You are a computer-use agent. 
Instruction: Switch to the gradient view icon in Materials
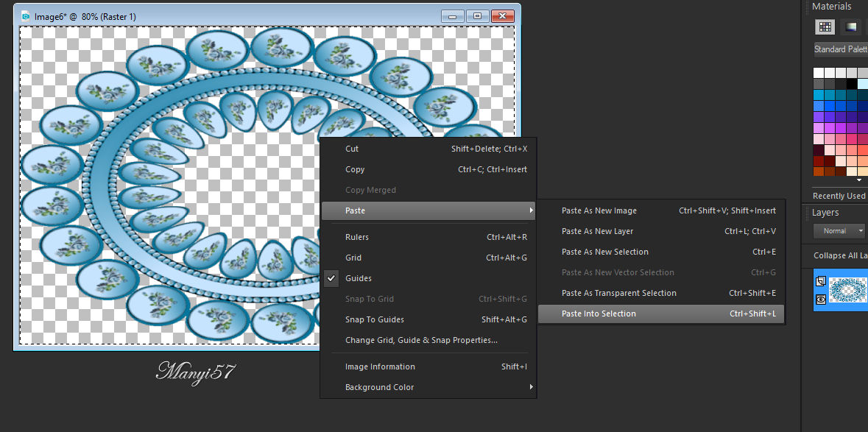coord(851,26)
